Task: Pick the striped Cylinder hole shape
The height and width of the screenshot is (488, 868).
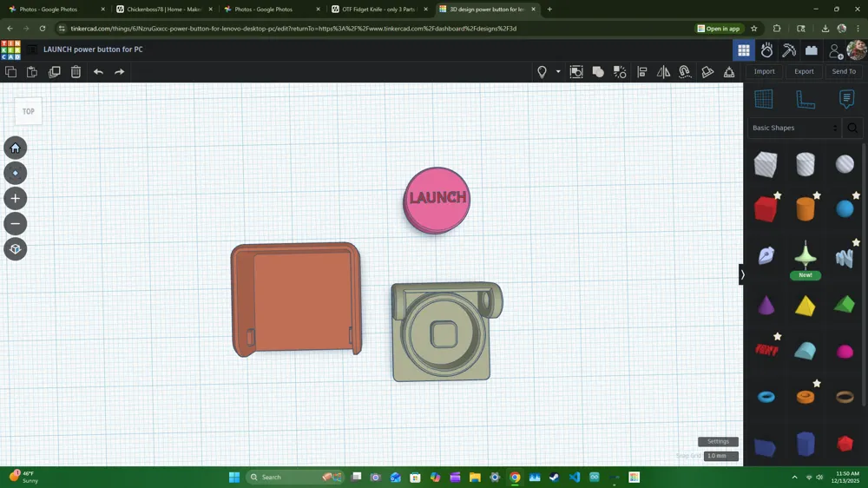Action: tap(805, 164)
